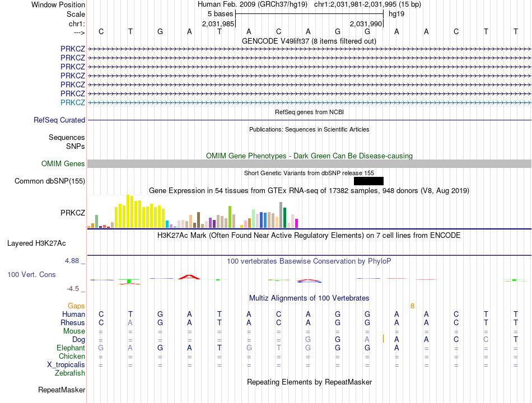Open 'Short Genetic Variants from dbSNP' title
This screenshot has height=403, width=532.
click(309, 173)
